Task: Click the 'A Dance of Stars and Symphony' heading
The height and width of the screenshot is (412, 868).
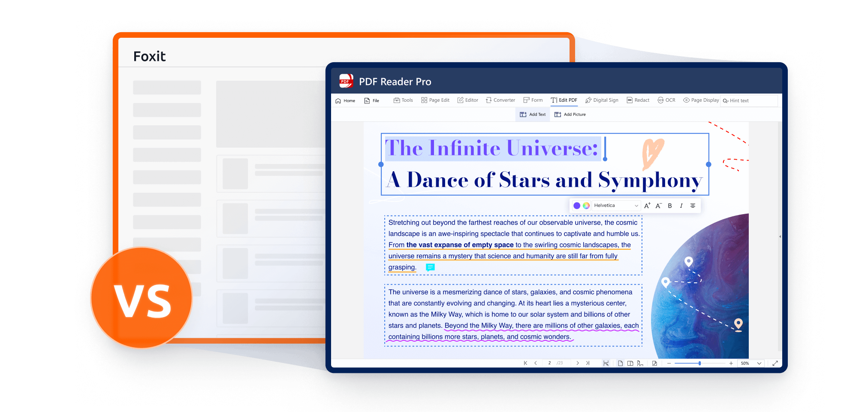Action: (x=544, y=180)
